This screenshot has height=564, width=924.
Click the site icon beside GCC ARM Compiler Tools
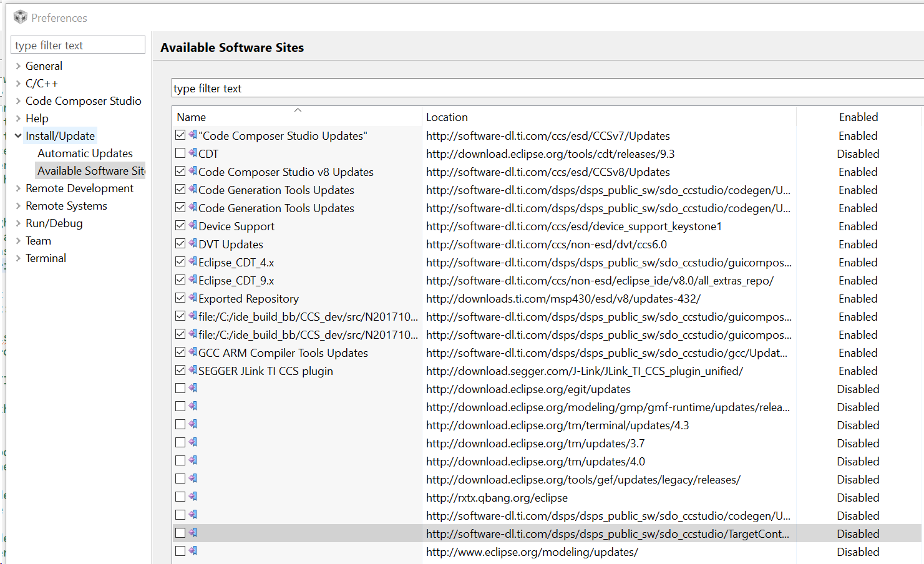point(193,352)
